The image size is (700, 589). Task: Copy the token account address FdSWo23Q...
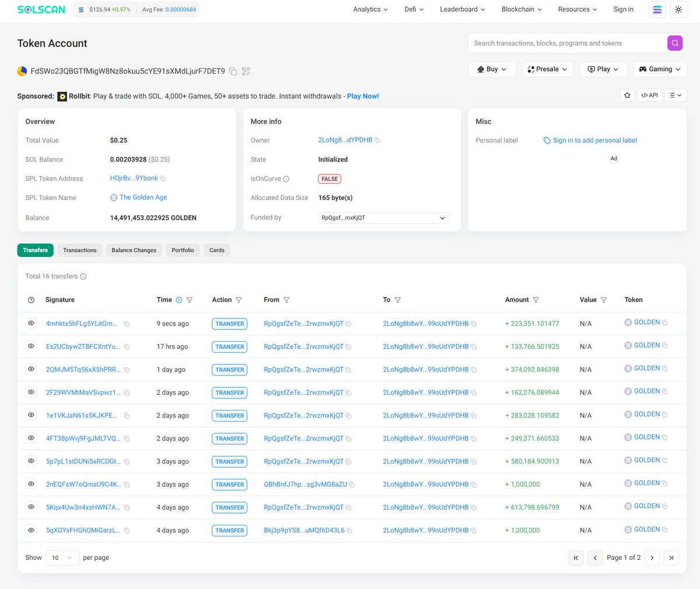point(233,71)
